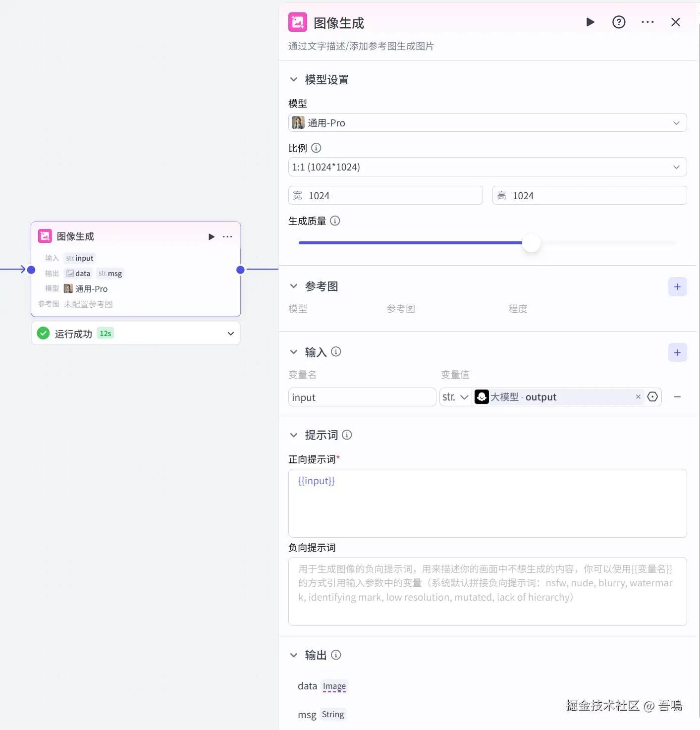Open the str. type dropdown in input row
The image size is (700, 730).
pos(455,397)
